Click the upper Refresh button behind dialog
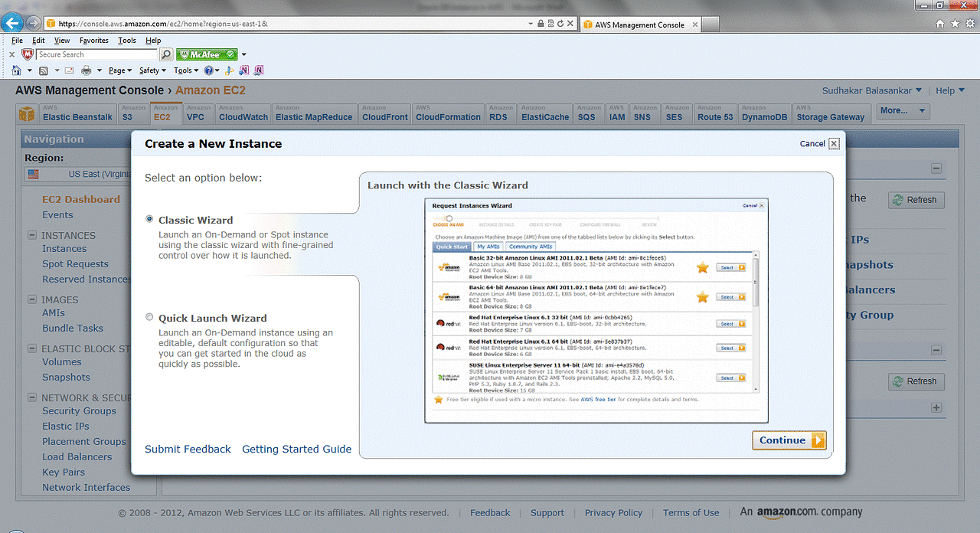980x533 pixels. (916, 200)
